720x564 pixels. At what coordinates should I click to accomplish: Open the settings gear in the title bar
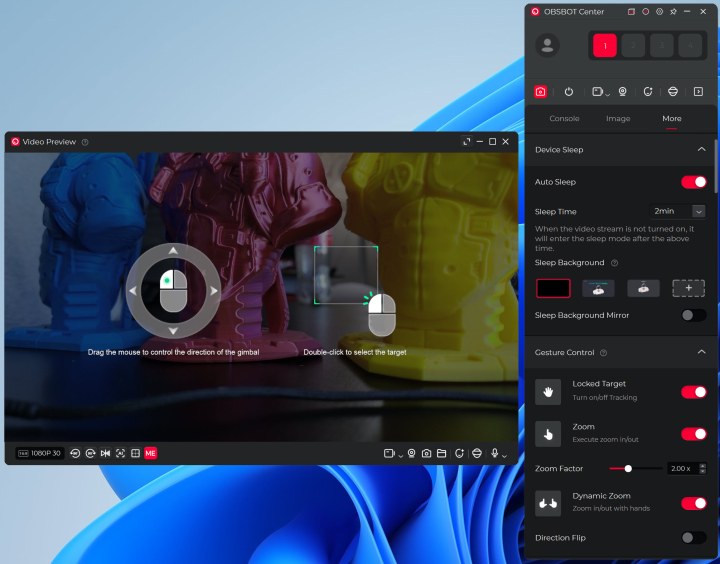(659, 12)
